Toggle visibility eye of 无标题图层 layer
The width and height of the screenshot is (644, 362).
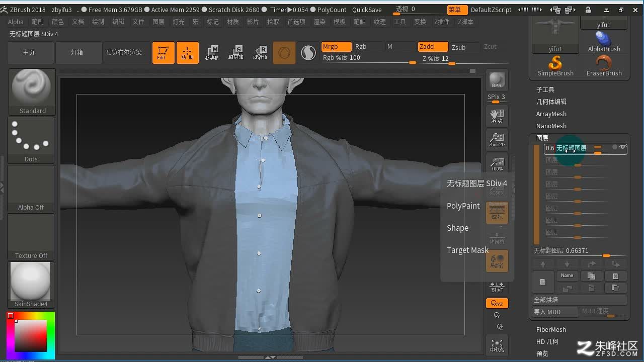(622, 147)
